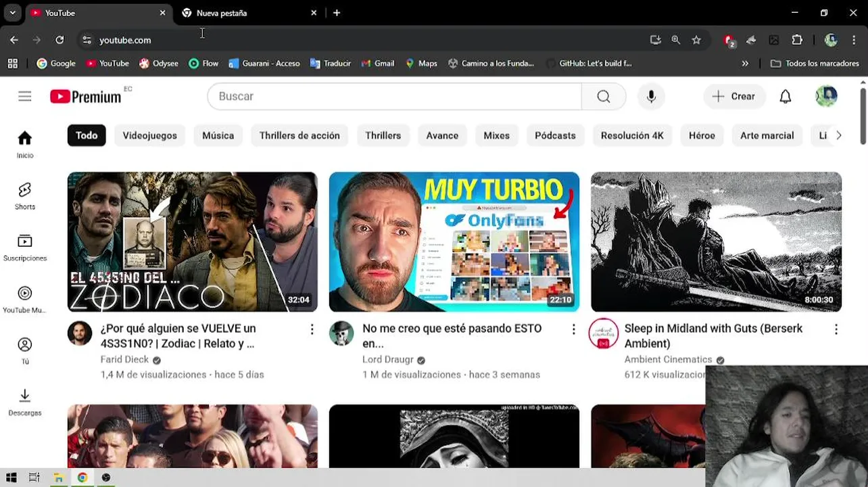View site information icon in address bar

87,40
